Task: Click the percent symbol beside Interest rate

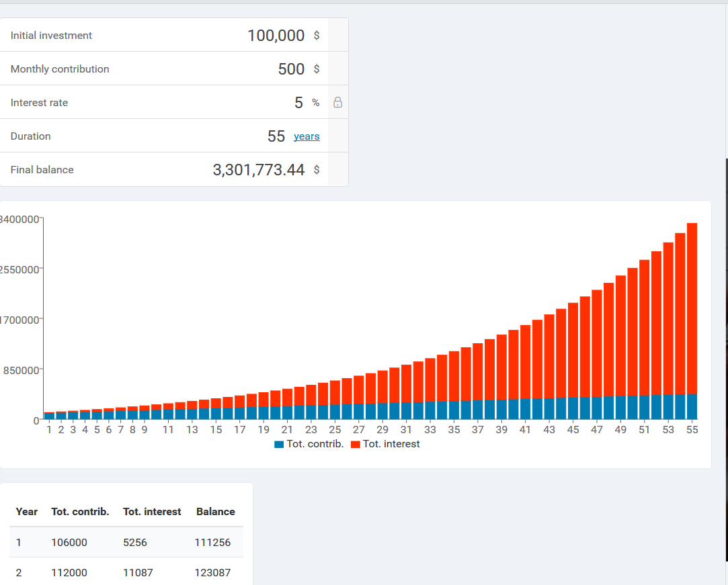Action: point(316,103)
